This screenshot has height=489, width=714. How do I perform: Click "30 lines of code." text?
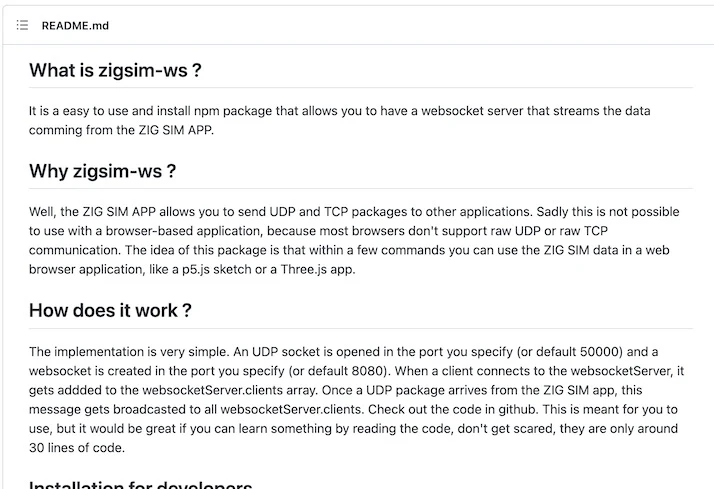coord(76,448)
